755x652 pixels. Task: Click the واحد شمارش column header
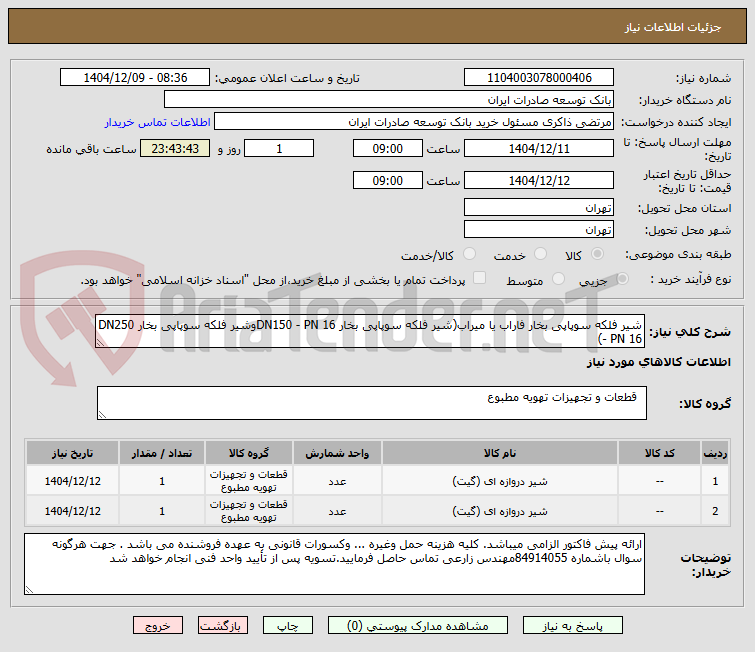(337, 453)
